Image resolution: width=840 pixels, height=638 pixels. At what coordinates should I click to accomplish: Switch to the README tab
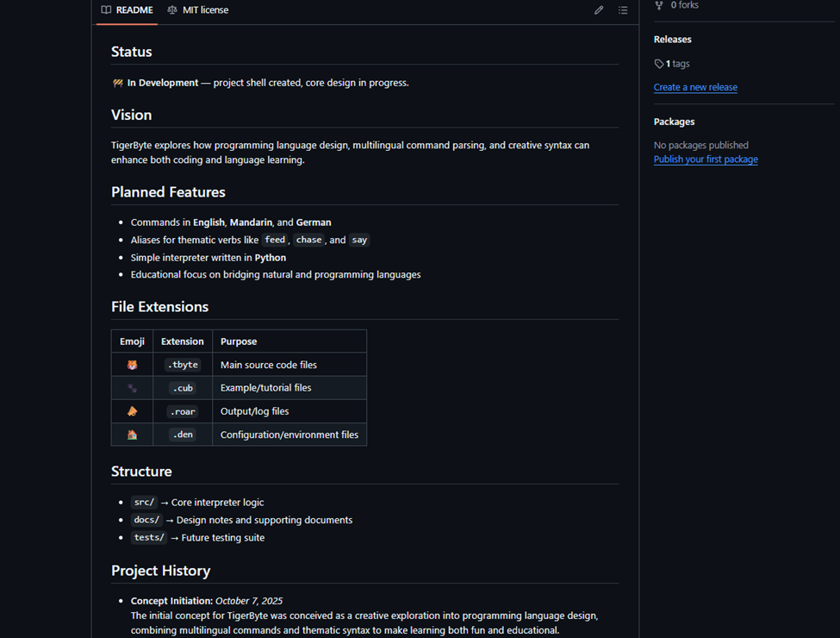tap(127, 10)
